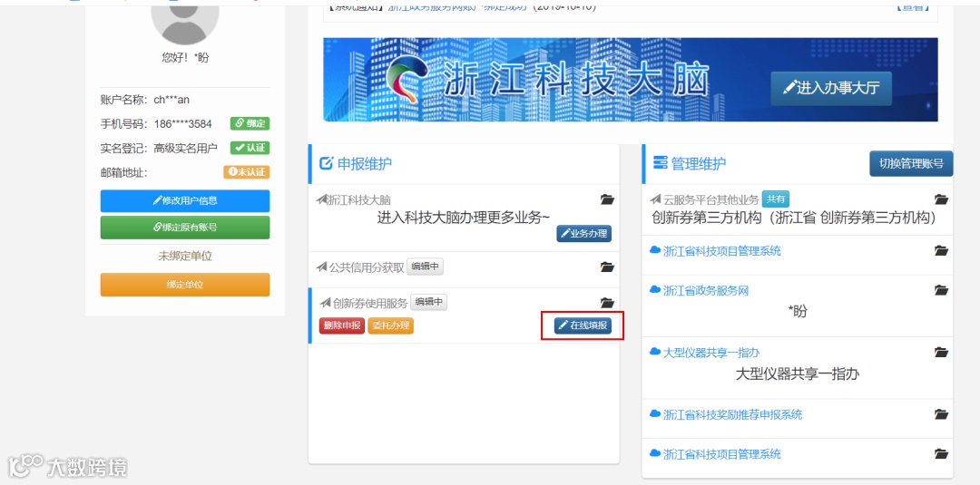Open folder icon in first 浙江省科技项目管理系统 row
Viewport: 980px width, 485px height.
pyautogui.click(x=941, y=251)
